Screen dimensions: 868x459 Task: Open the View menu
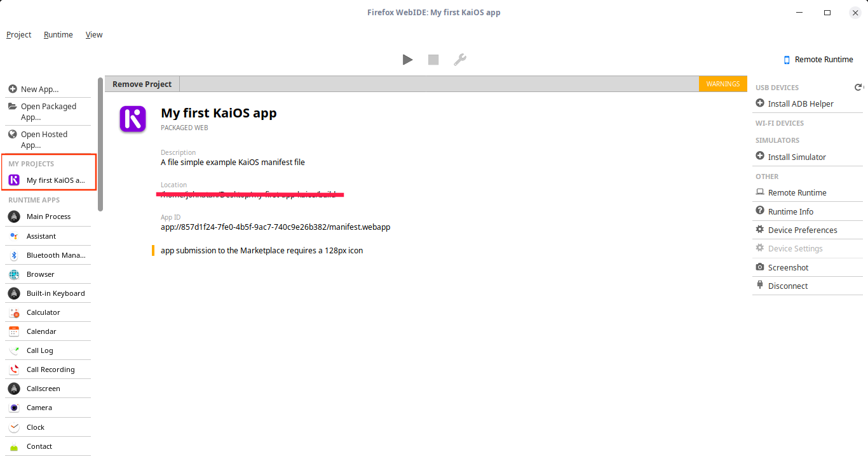[x=94, y=35]
